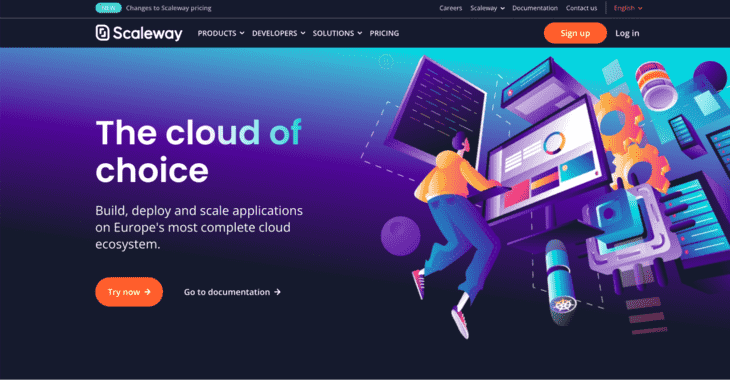
Task: Expand the Products dropdown menu
Action: (x=221, y=33)
